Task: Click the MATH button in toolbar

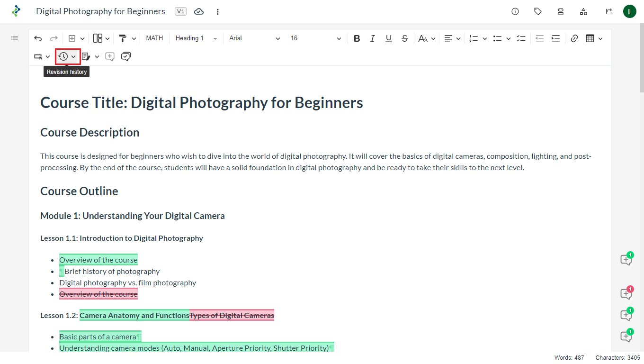Action: pos(154,38)
